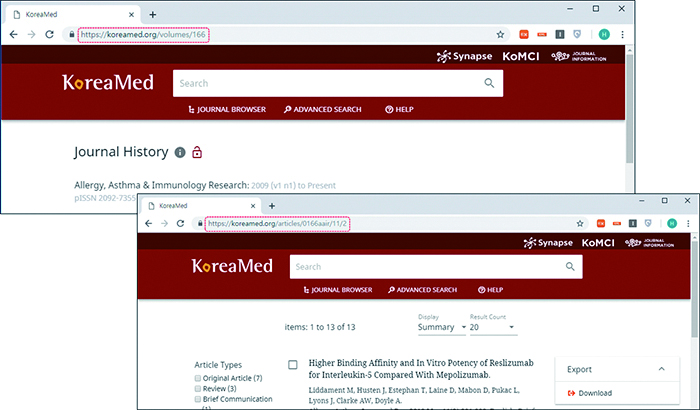Go back in the back KoreaMed window
The height and width of the screenshot is (410, 700).
coord(13,34)
